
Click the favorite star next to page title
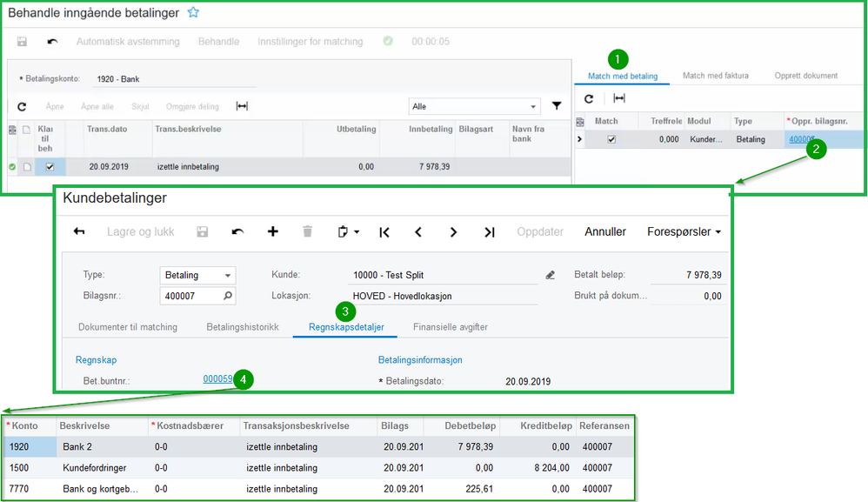click(193, 13)
